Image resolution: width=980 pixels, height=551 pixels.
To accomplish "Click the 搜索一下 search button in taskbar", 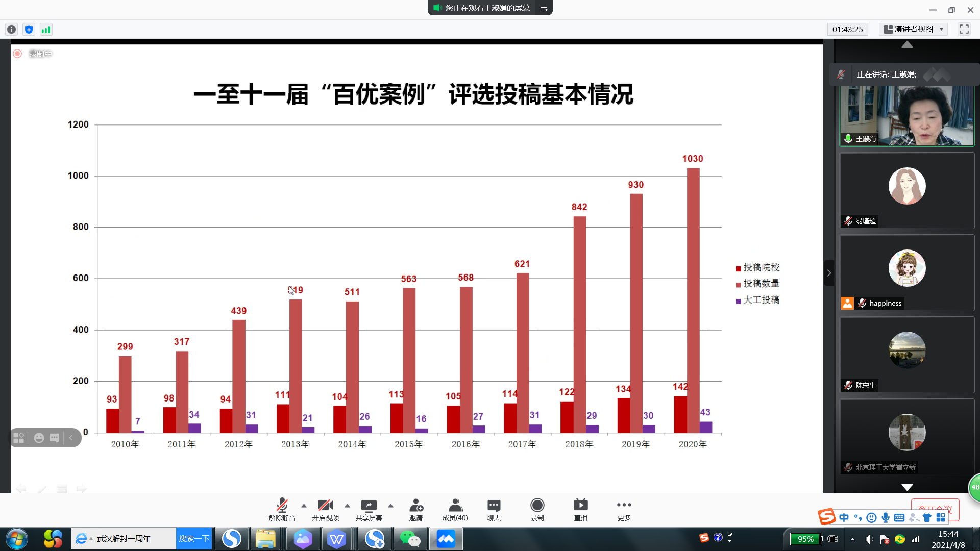I will click(194, 538).
